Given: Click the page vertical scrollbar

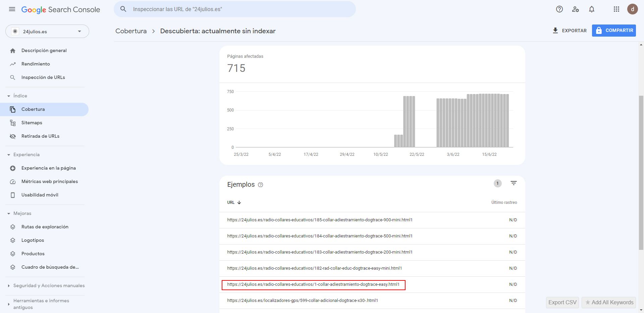Looking at the screenshot, I should tap(641, 173).
